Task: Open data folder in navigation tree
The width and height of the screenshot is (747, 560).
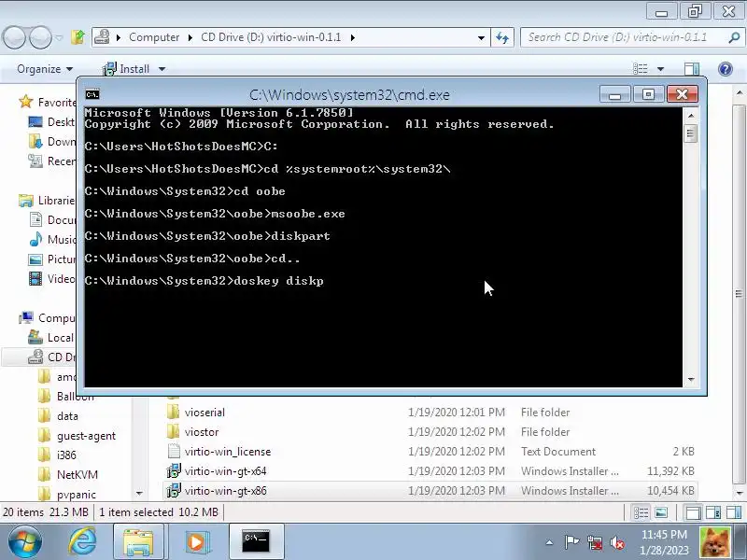Action: [x=58, y=415]
